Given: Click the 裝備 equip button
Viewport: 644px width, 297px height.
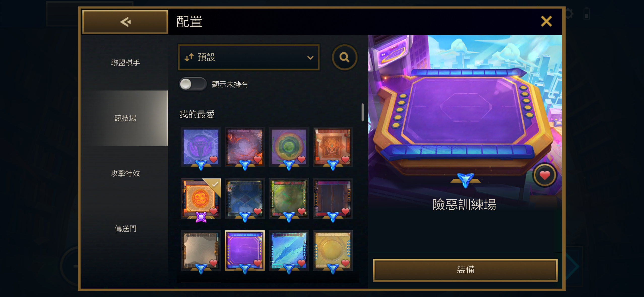Looking at the screenshot, I should [x=465, y=270].
